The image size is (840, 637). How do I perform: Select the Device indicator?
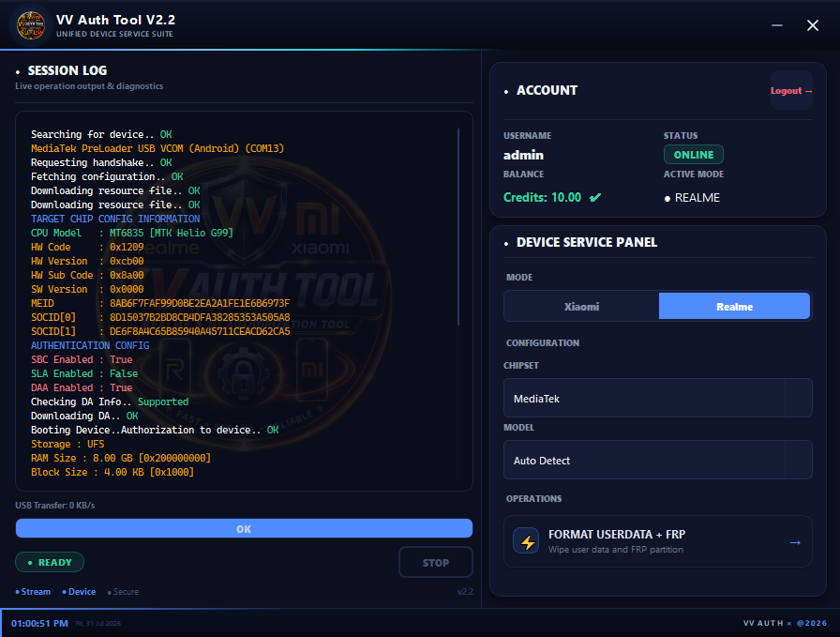point(79,591)
